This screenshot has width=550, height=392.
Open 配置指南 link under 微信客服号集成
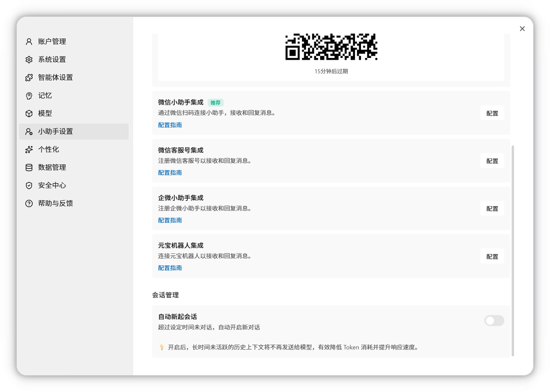(170, 173)
